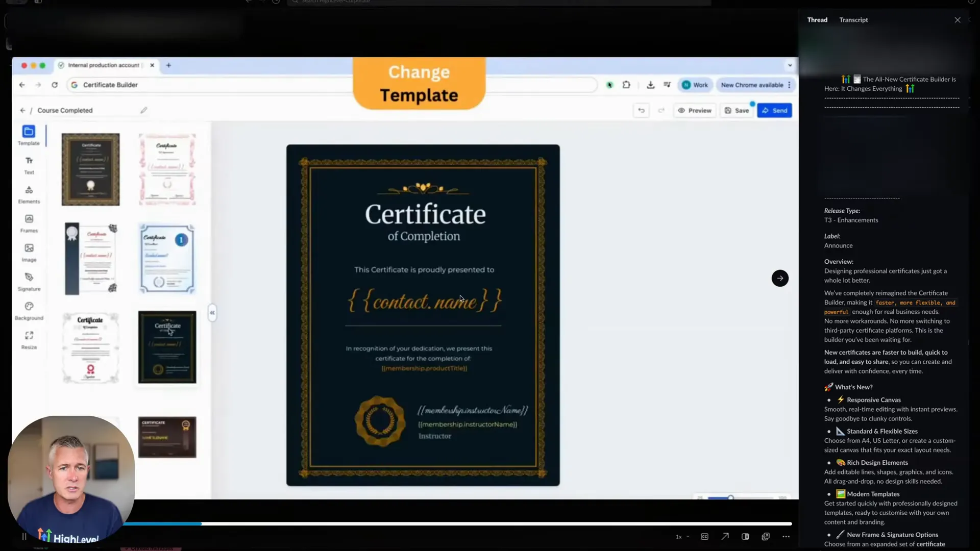Click the pencil icon to rename Course Completed
Viewport: 980px width, 551px height.
144,110
